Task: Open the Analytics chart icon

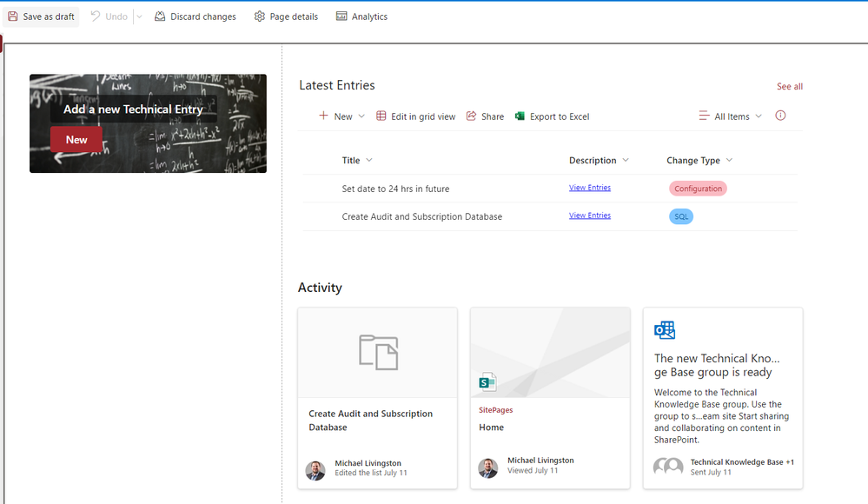Action: tap(341, 17)
